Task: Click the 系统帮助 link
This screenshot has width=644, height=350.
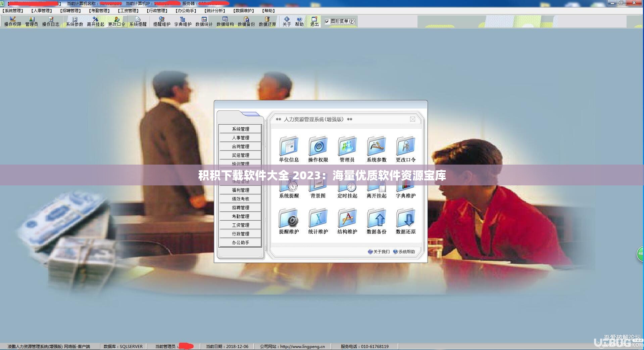Action: 404,252
